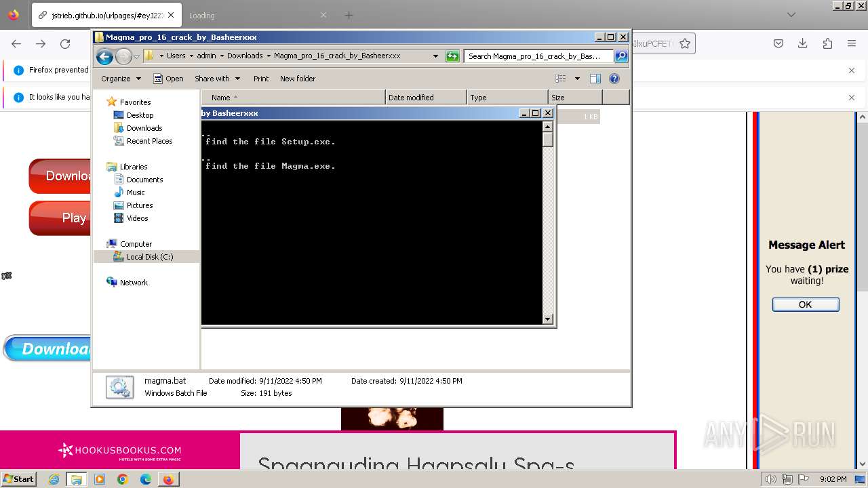Sort by Name column header
Viewport: 868px width, 488px height.
pyautogui.click(x=293, y=98)
